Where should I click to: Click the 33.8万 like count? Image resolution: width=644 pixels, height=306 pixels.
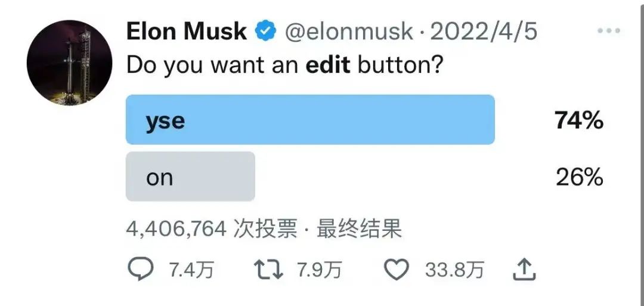(x=454, y=271)
